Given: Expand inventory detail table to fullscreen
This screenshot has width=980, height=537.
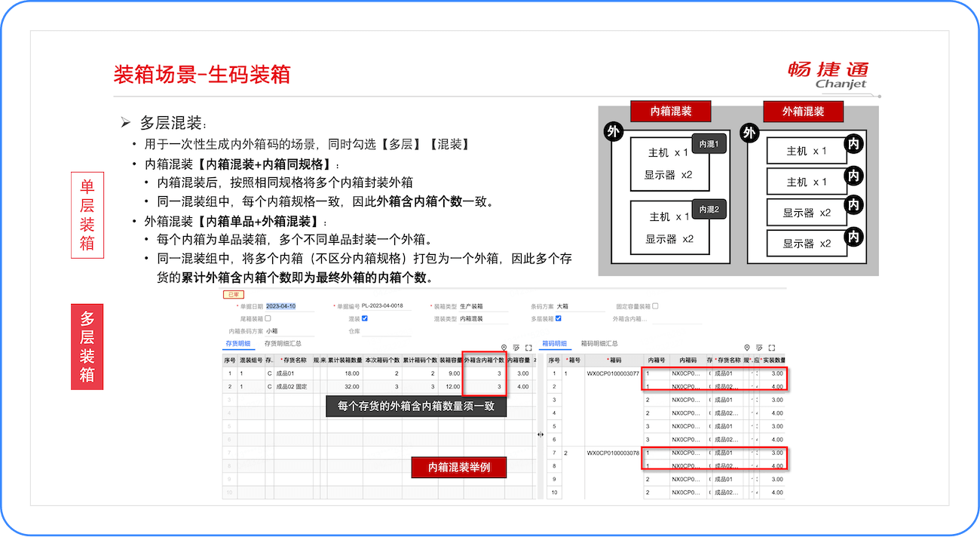Looking at the screenshot, I should tap(529, 348).
